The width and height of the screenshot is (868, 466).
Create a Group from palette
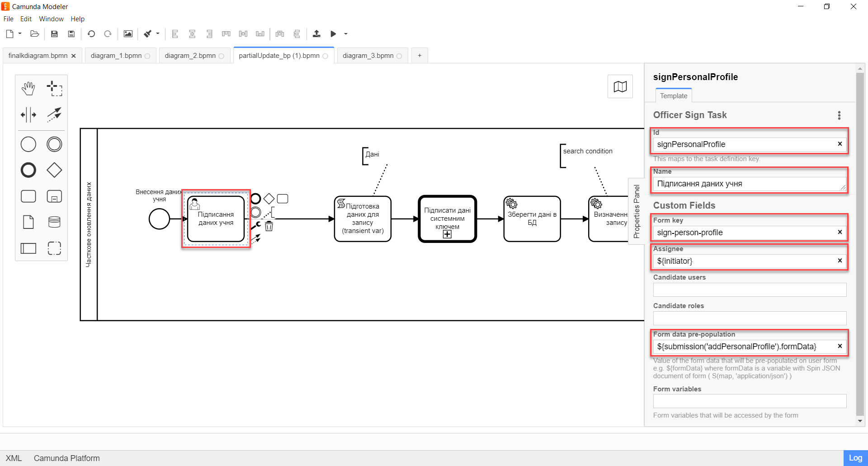[x=54, y=248]
